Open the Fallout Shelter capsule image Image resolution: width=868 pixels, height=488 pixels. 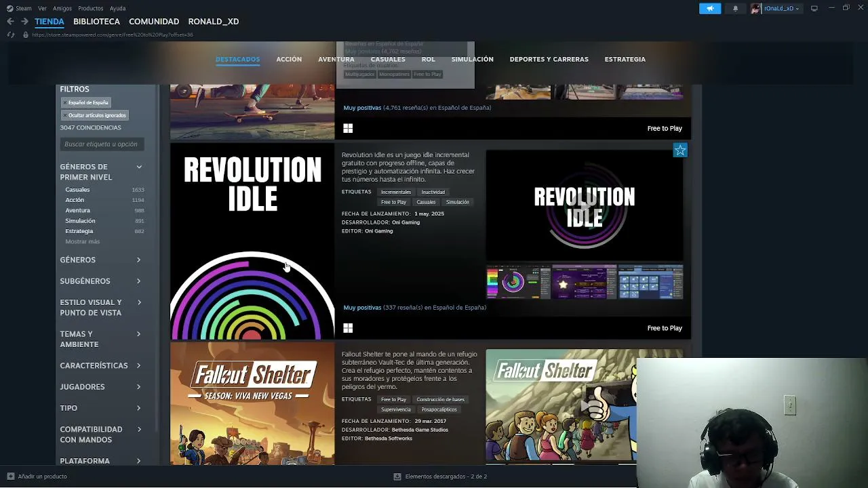252,404
